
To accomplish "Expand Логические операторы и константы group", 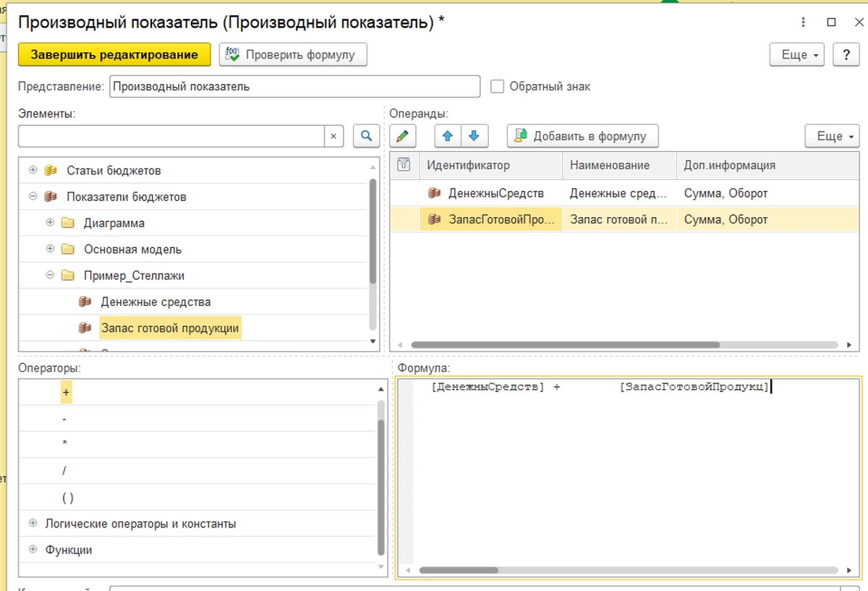I will tap(33, 524).
